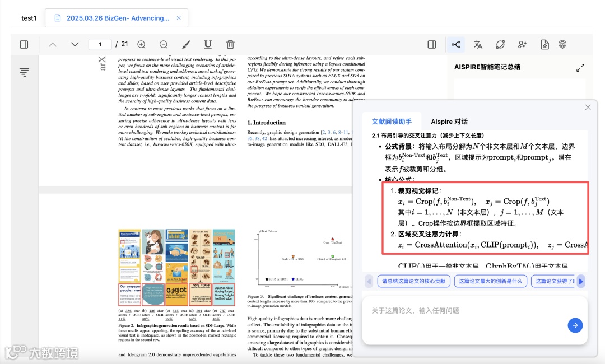
Task: Click the infographics Figure 2 image
Action: [x=176, y=267]
